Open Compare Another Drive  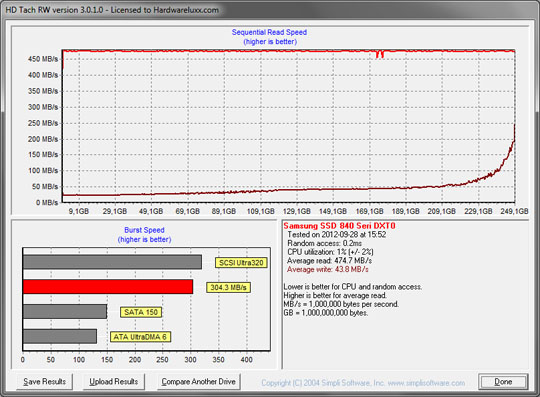[198, 382]
